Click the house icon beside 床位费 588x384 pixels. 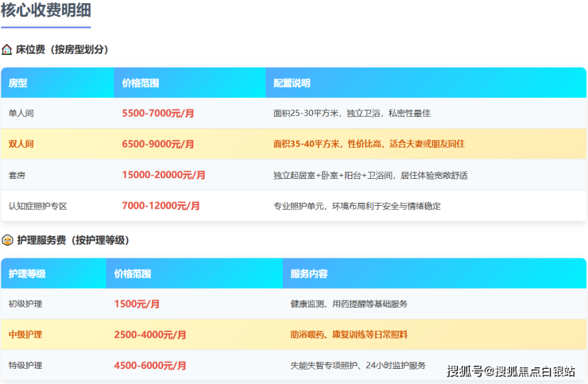(x=7, y=49)
